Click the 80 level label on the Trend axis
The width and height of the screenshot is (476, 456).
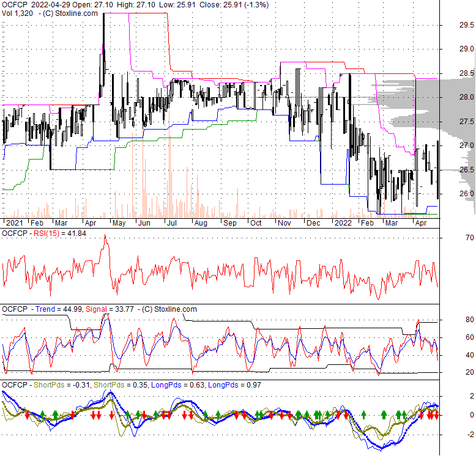tap(470, 320)
